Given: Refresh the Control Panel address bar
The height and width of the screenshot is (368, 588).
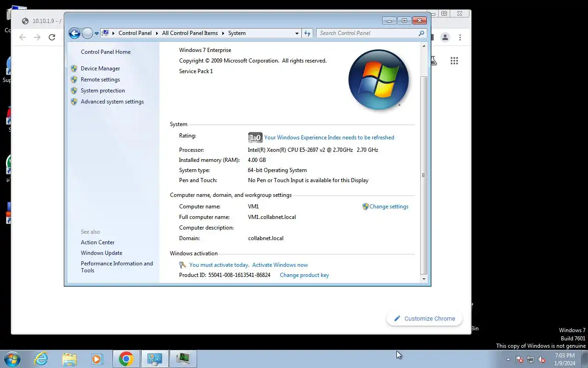Looking at the screenshot, I should [307, 33].
